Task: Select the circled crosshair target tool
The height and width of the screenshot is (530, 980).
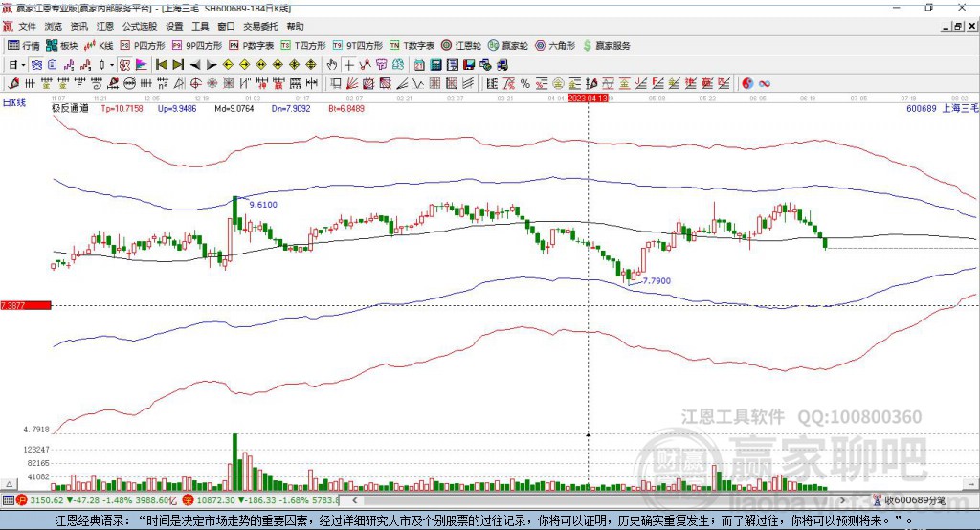Action: [195, 83]
